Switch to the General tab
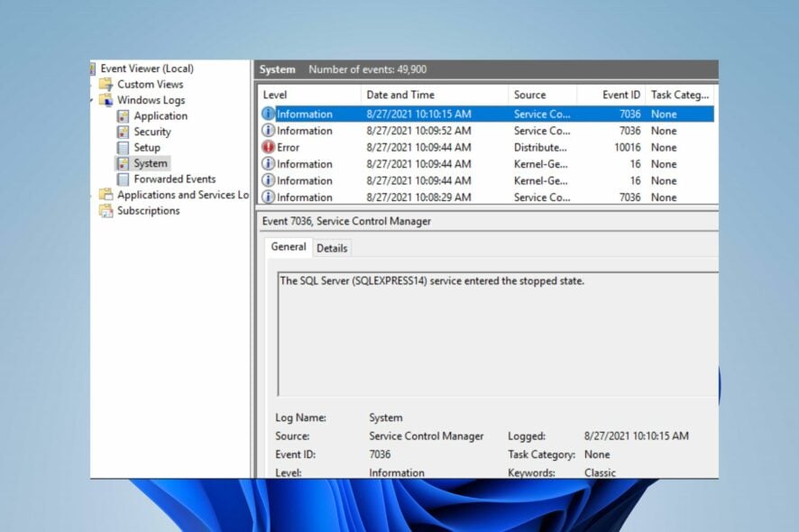 (x=289, y=247)
